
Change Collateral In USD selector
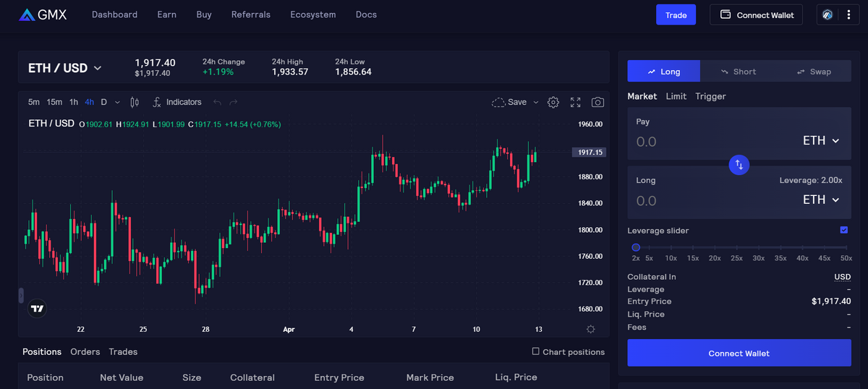[843, 277]
